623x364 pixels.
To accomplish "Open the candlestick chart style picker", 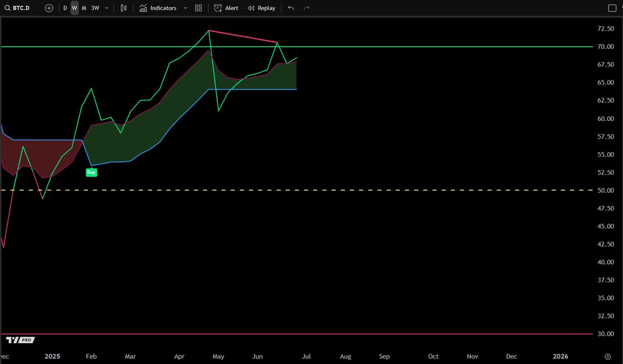I will point(123,8).
